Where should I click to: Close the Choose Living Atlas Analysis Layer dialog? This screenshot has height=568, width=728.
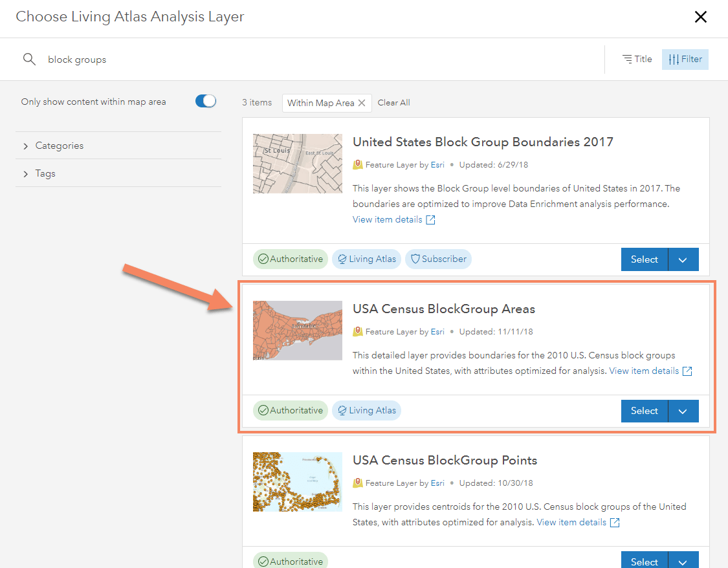pyautogui.click(x=700, y=17)
